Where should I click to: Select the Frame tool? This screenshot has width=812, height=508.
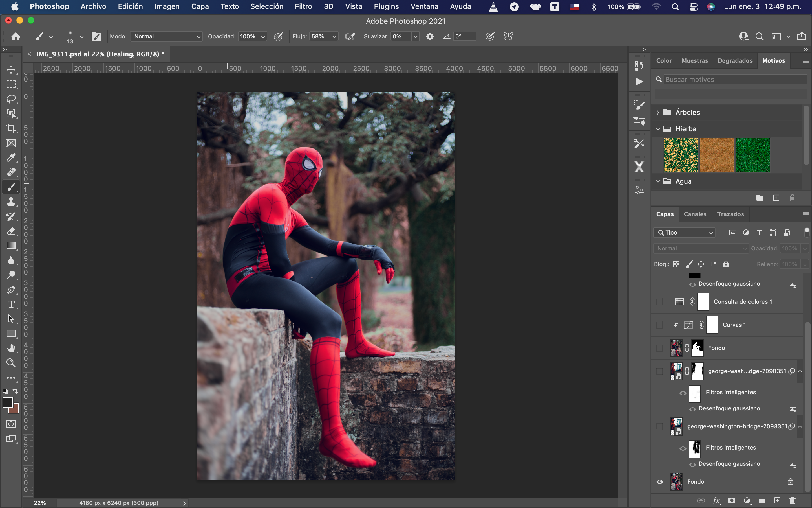[11, 143]
